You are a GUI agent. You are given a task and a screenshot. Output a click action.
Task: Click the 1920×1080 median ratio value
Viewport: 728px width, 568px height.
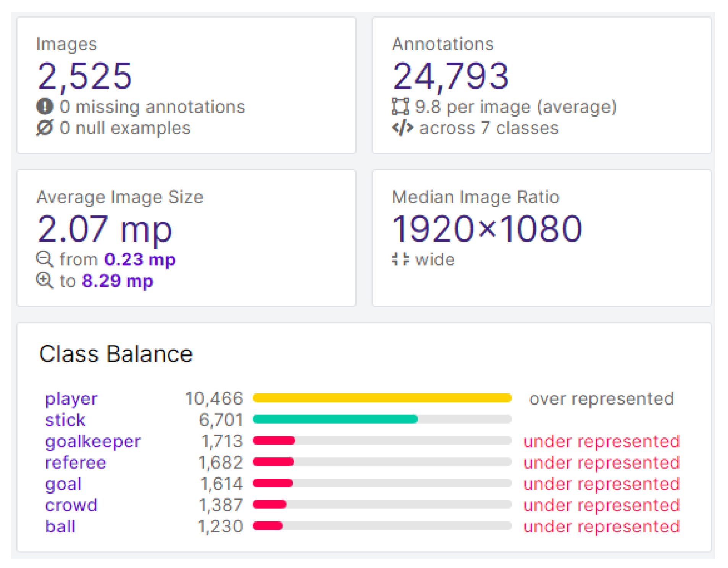[487, 229]
